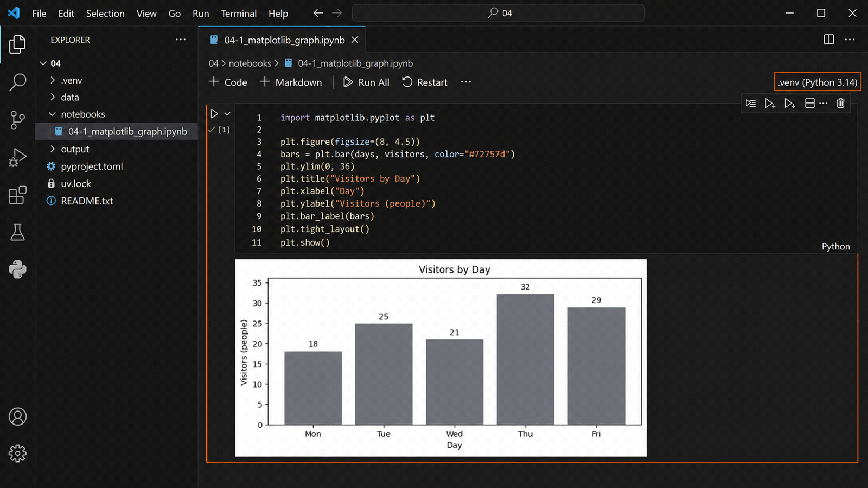
Task: Execute this cell and cells below
Action: pos(789,103)
